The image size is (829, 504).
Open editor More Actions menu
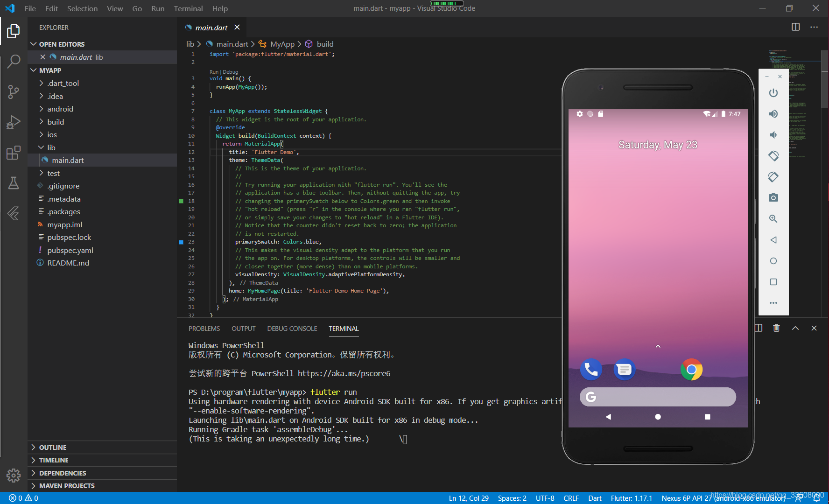[814, 27]
